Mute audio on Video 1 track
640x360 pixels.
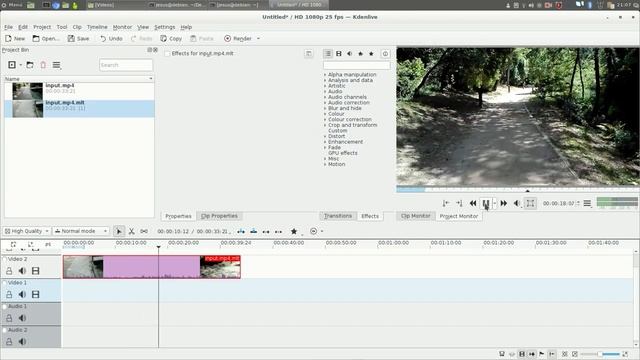(22, 295)
